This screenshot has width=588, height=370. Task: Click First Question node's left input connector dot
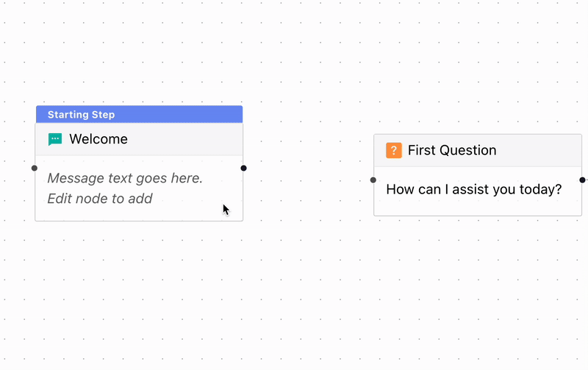(373, 180)
